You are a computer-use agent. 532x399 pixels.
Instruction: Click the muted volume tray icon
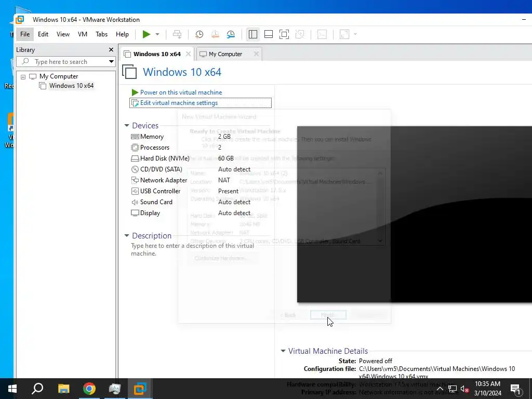[464, 389]
